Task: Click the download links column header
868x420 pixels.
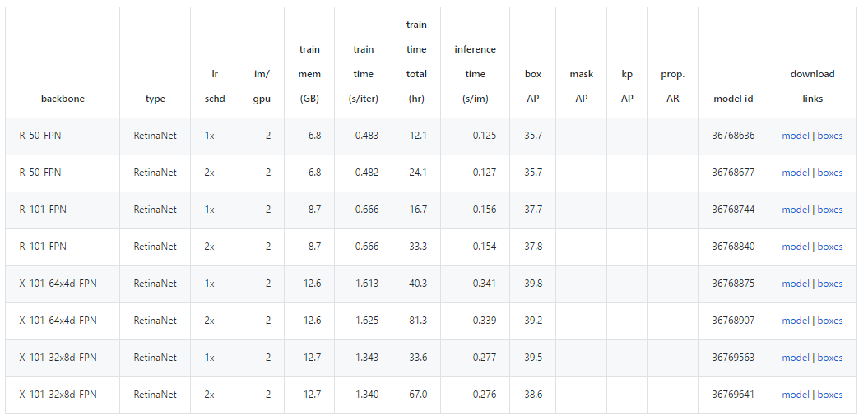Action: click(812, 86)
